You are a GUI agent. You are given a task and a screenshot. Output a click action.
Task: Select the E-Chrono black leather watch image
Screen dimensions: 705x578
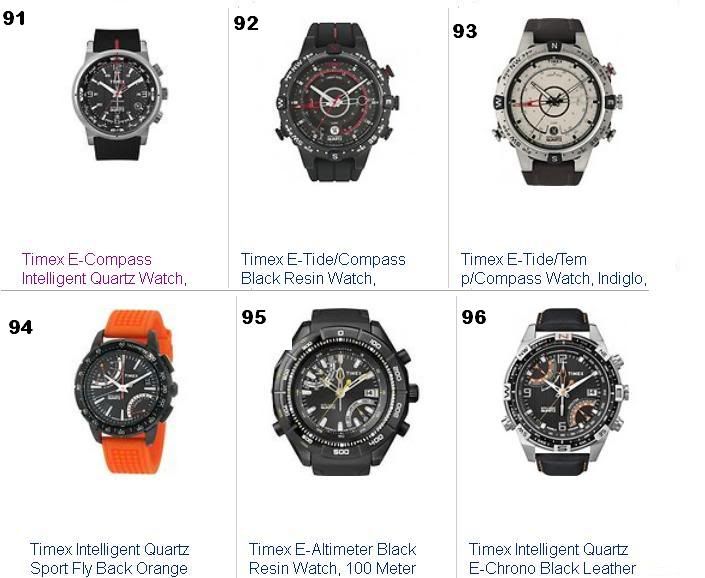click(x=565, y=391)
